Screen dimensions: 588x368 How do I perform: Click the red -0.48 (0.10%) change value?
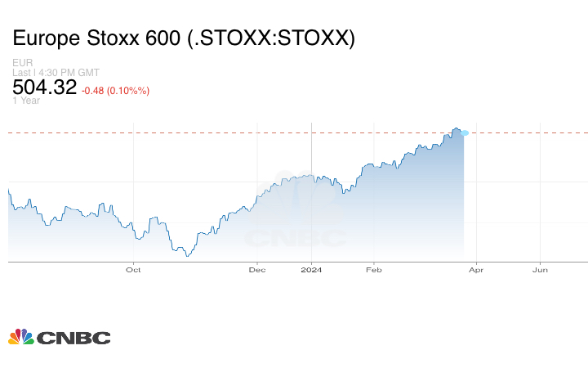click(116, 90)
